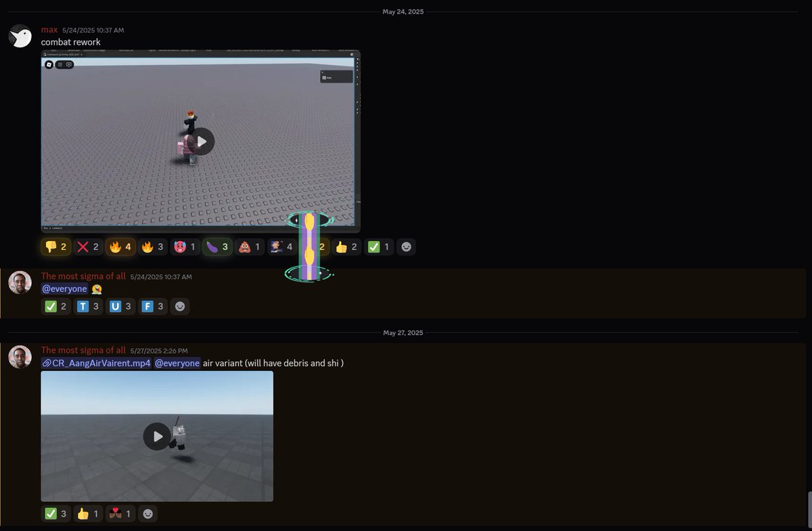Click the @everyone mention in the May 24 message

click(x=65, y=289)
